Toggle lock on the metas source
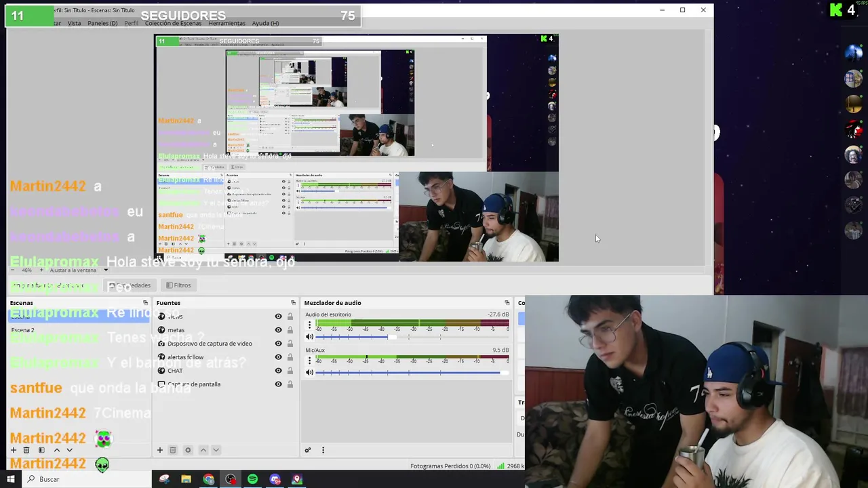The image size is (868, 488). (x=290, y=330)
